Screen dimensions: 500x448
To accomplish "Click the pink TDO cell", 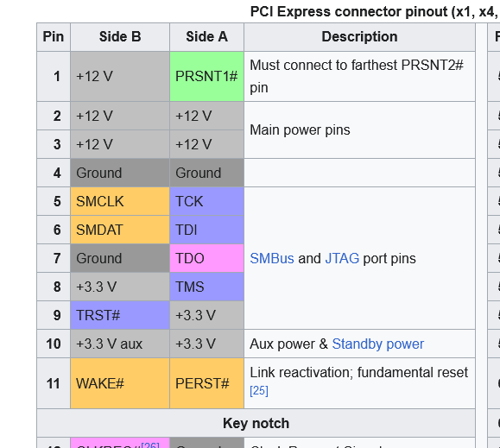I will 206,258.
